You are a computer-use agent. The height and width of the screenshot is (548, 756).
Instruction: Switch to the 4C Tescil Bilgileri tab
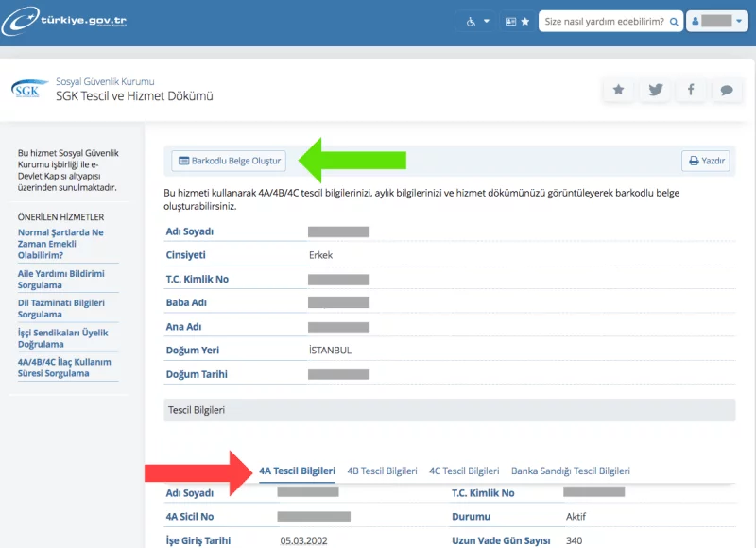click(x=464, y=471)
